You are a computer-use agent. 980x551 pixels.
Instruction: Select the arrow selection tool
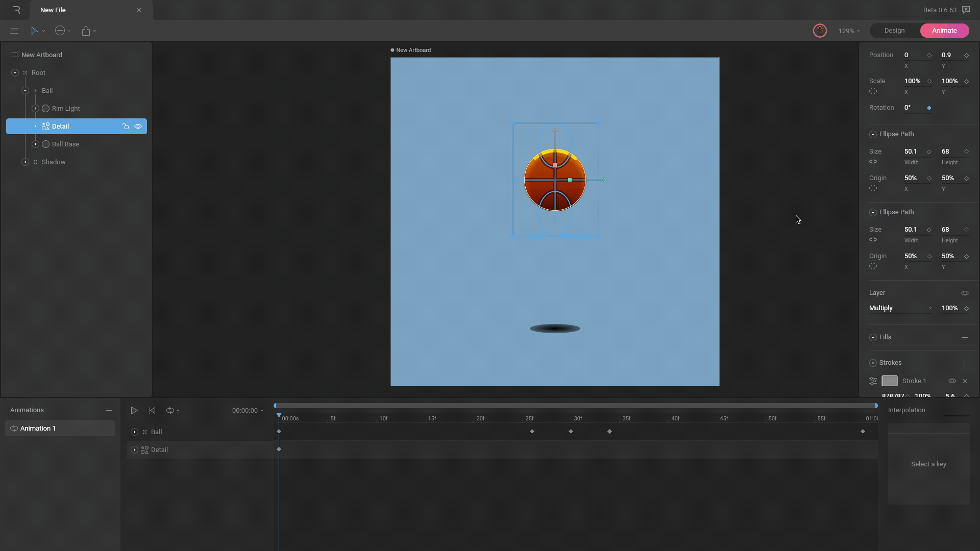[x=34, y=31]
